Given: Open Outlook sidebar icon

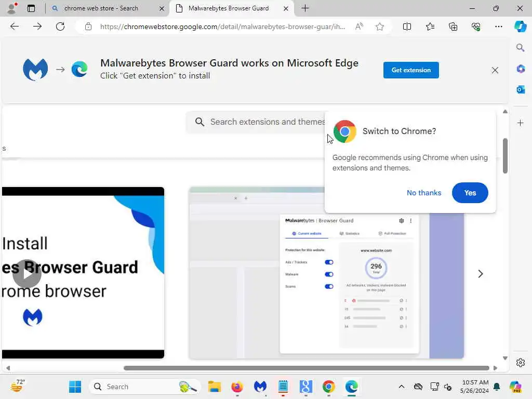Looking at the screenshot, I should (521, 89).
